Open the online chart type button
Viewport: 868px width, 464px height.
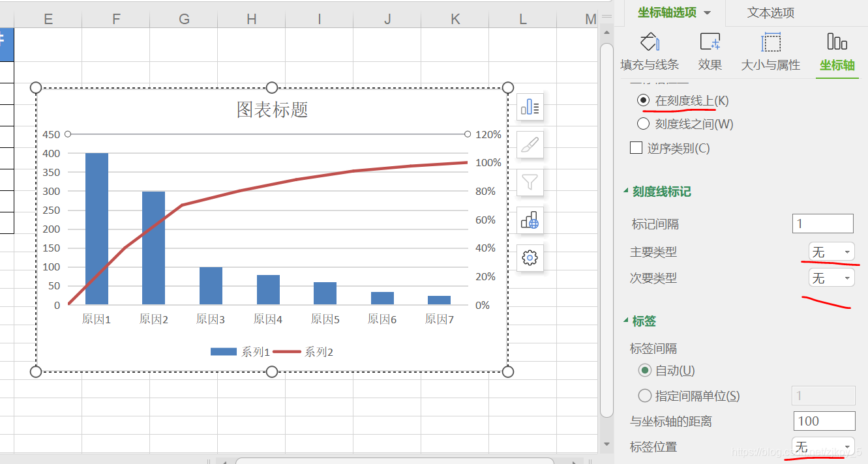point(530,220)
